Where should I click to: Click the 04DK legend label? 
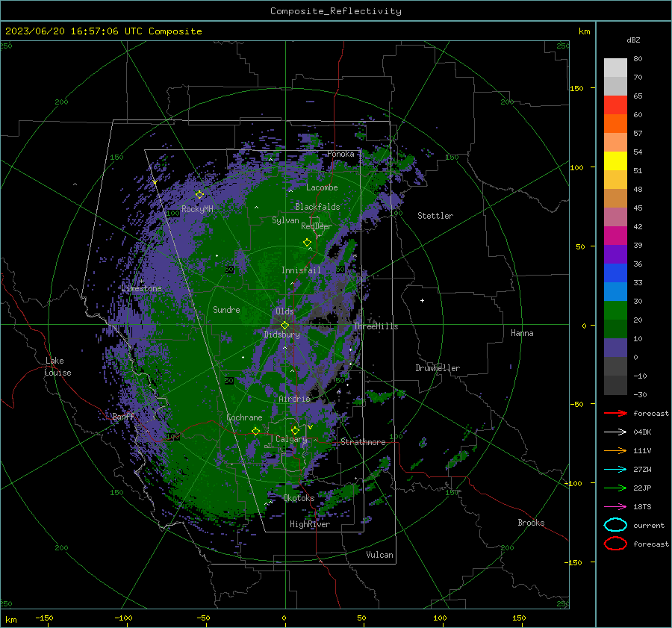click(642, 432)
